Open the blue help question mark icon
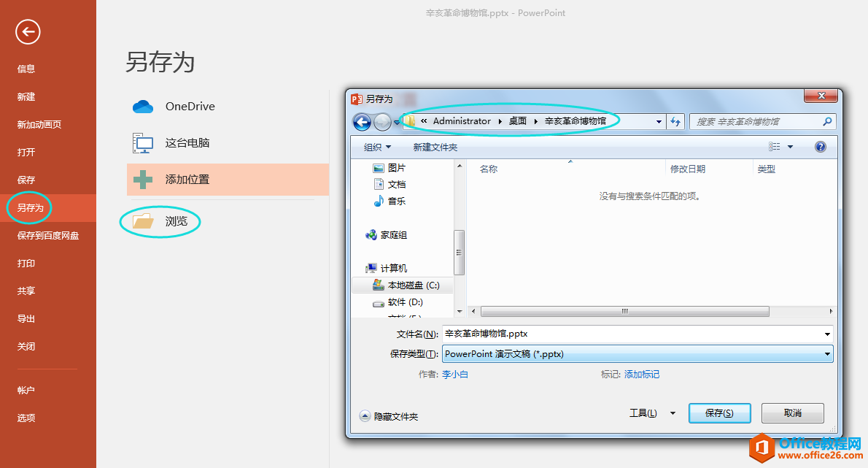 (x=821, y=147)
